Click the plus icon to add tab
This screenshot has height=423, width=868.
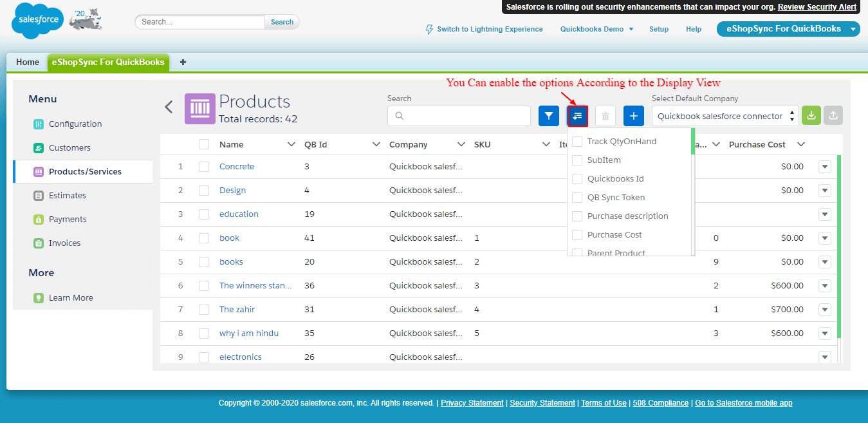183,62
